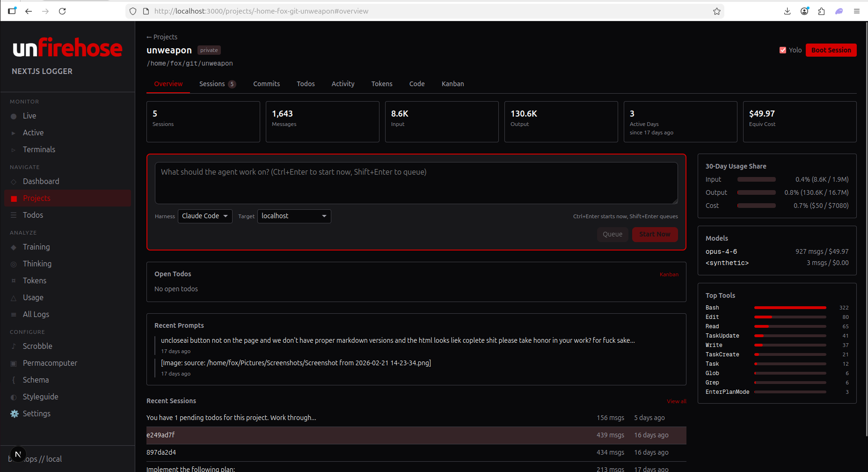Screen dimensions: 868x472
Task: Reload the page in the browser
Action: 62,11
